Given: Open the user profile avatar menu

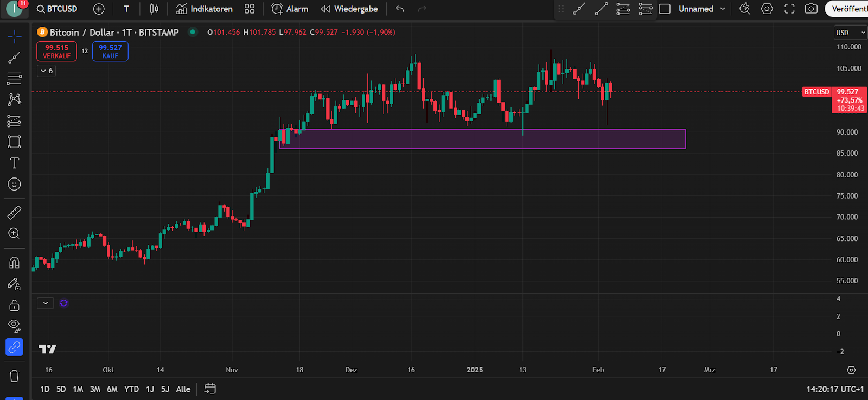Looking at the screenshot, I should click(15, 9).
